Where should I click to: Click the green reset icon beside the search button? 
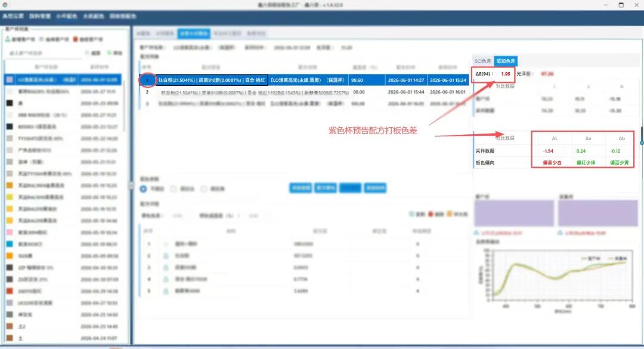[x=109, y=53]
